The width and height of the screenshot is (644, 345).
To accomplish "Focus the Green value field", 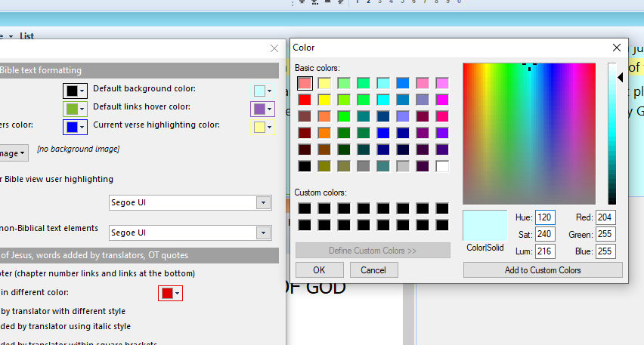I will [605, 234].
